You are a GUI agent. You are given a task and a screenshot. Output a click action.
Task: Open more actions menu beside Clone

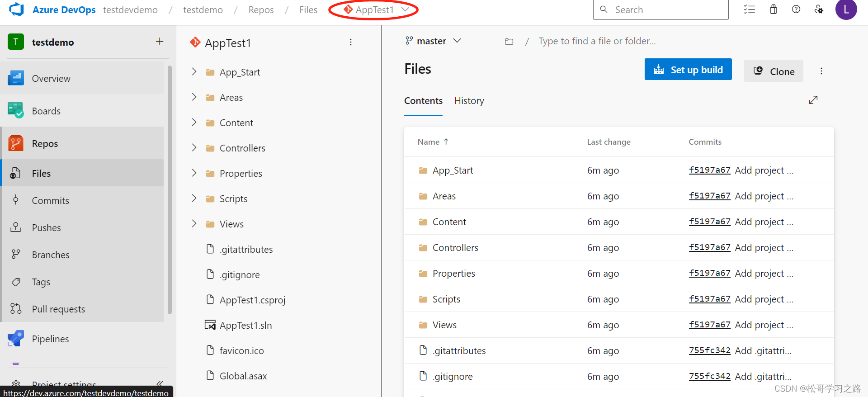click(x=821, y=71)
